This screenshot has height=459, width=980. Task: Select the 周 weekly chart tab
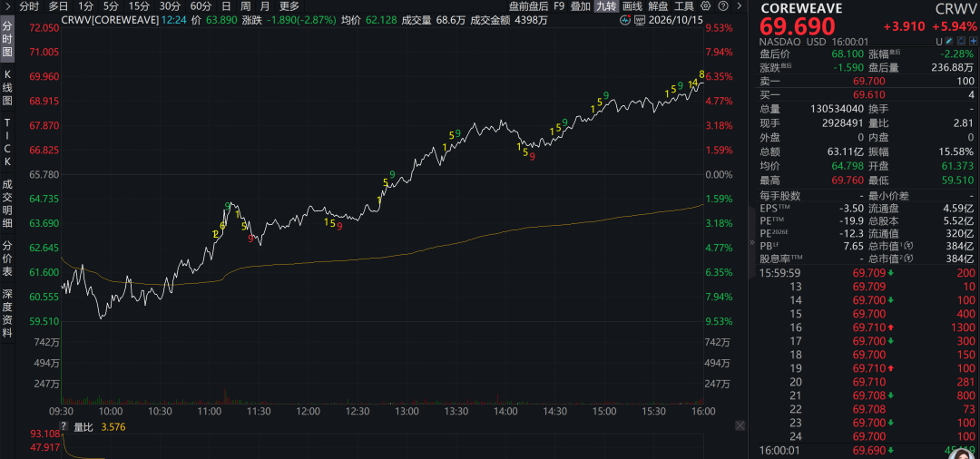click(246, 6)
